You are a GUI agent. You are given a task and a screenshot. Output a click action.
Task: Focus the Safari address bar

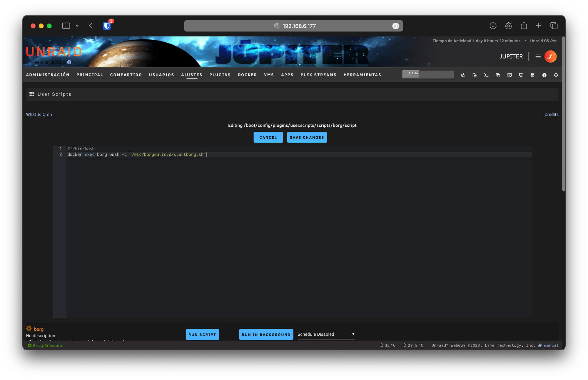293,26
